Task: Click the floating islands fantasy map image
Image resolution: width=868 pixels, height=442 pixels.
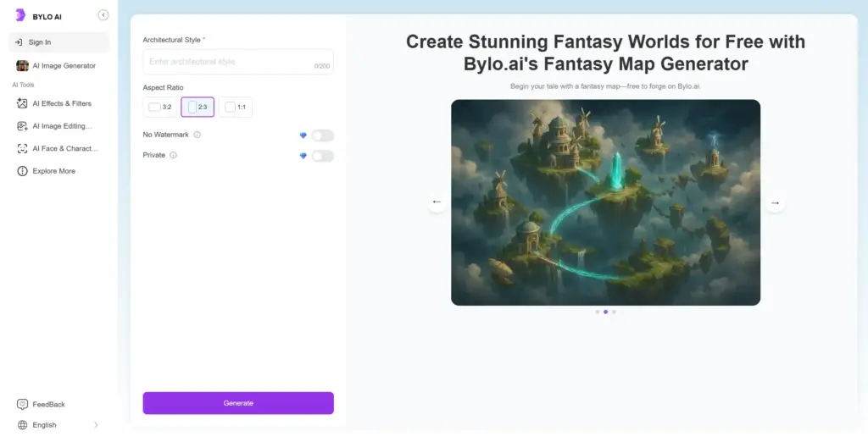Action: click(x=605, y=202)
